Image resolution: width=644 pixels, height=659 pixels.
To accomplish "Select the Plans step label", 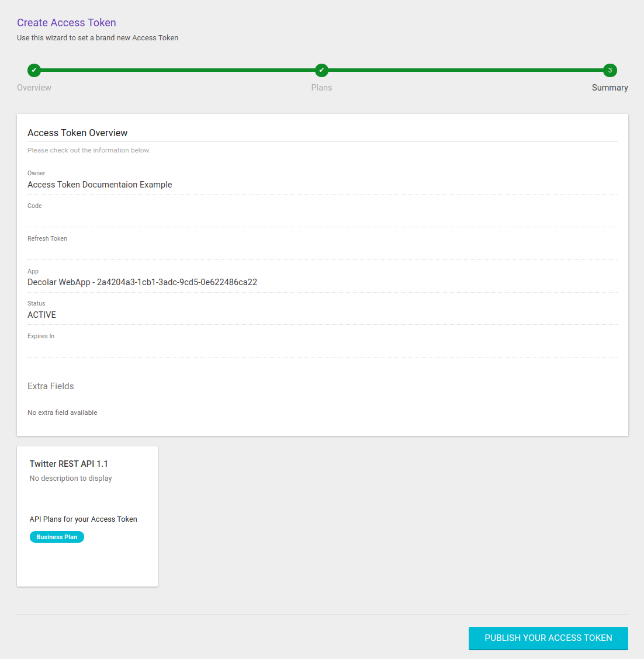I will pyautogui.click(x=321, y=87).
